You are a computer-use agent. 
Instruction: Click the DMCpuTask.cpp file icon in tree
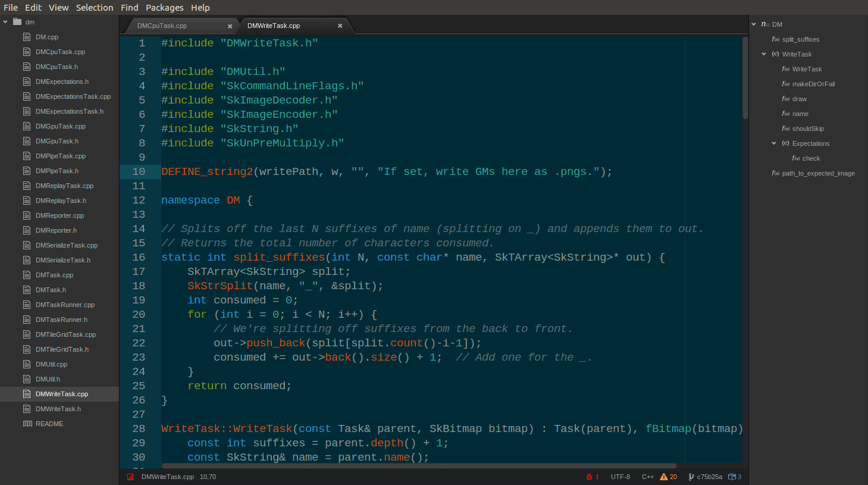tap(27, 52)
